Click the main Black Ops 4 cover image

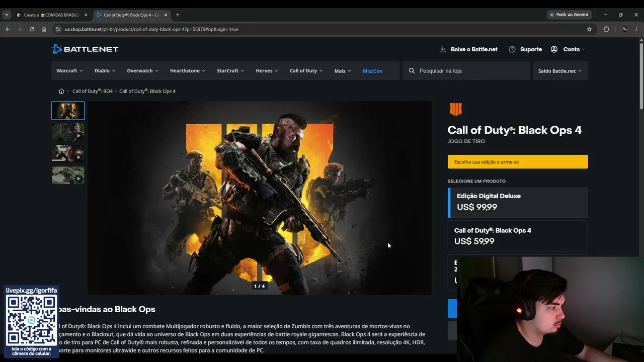click(260, 198)
